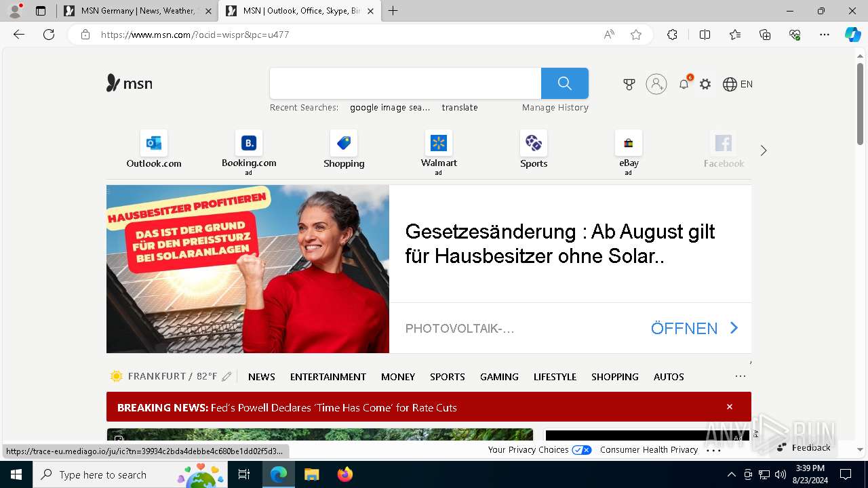Viewport: 868px width, 488px height.
Task: Open the browser profile icon
Action: tap(15, 11)
